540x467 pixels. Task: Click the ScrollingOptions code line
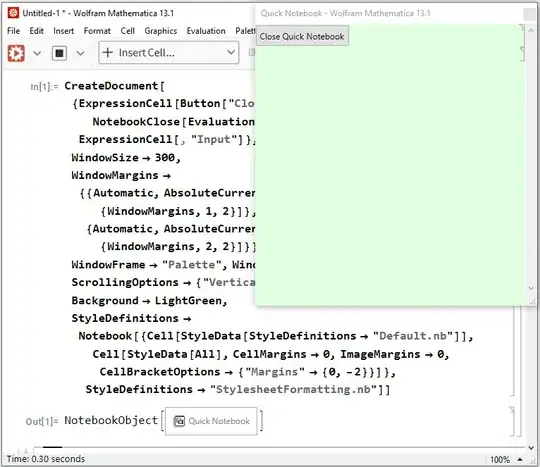pyautogui.click(x=163, y=283)
